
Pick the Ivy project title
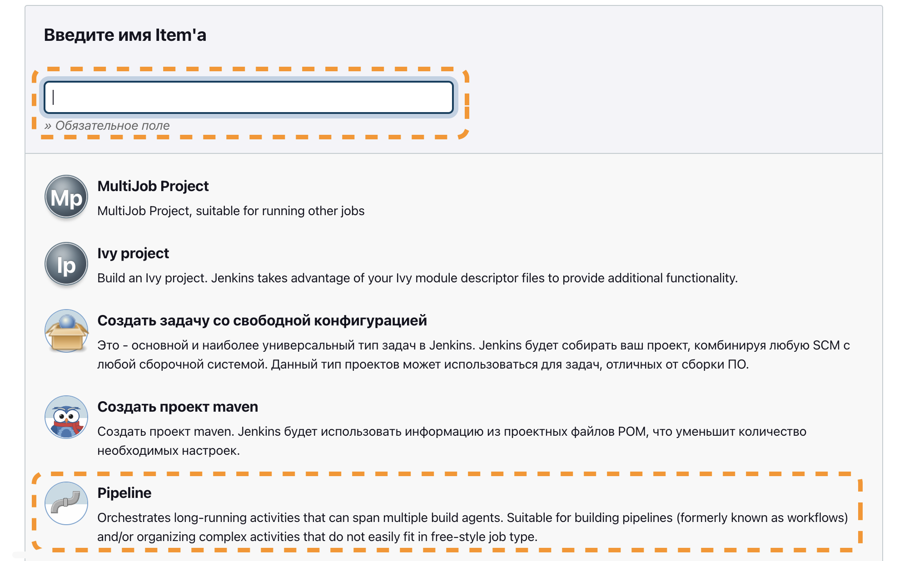point(133,253)
